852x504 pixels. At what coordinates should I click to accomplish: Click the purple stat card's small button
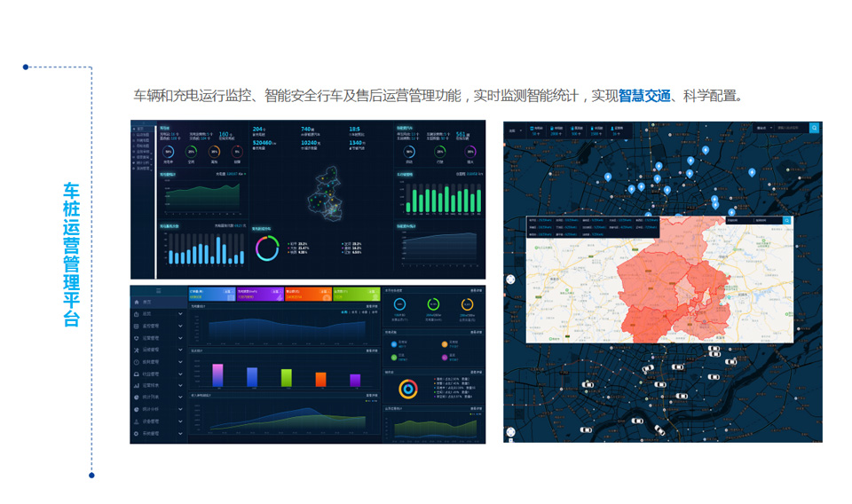[x=276, y=290]
